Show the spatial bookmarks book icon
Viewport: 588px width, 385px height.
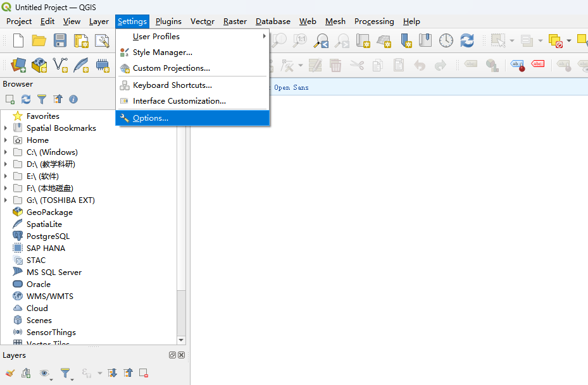coord(425,40)
